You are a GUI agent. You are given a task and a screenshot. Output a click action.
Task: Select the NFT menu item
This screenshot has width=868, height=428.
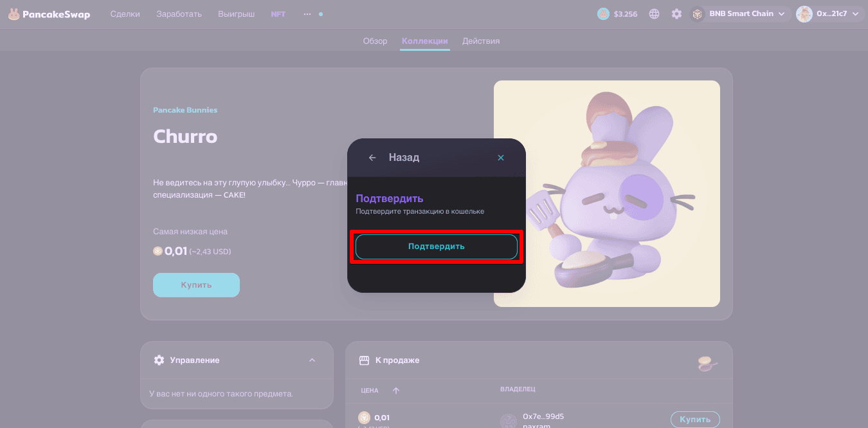pyautogui.click(x=278, y=14)
